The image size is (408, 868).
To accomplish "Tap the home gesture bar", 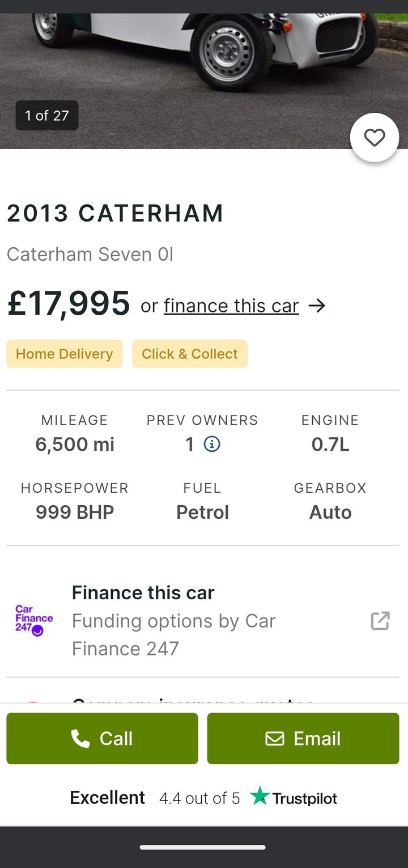I will coord(203,848).
